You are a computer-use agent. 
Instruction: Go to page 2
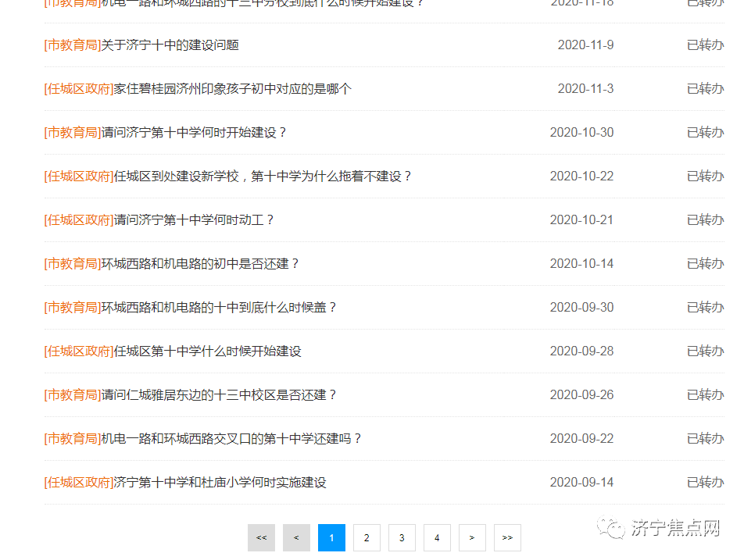(367, 537)
